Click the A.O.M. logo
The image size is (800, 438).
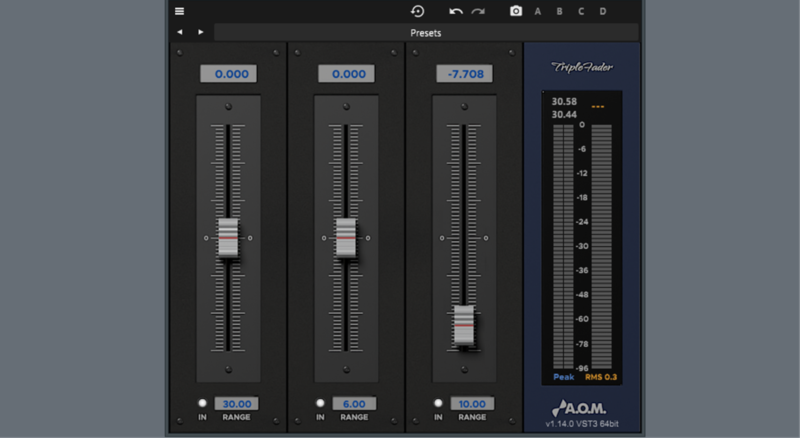pyautogui.click(x=582, y=407)
